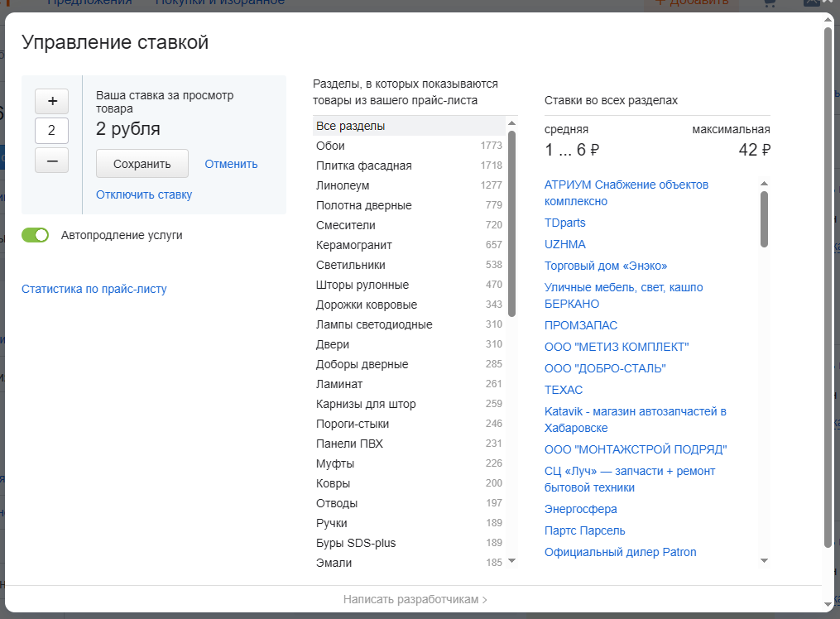
Task: Open Уличные мебель, свет, кашпо БЕРКАНО link
Action: pyautogui.click(x=623, y=295)
